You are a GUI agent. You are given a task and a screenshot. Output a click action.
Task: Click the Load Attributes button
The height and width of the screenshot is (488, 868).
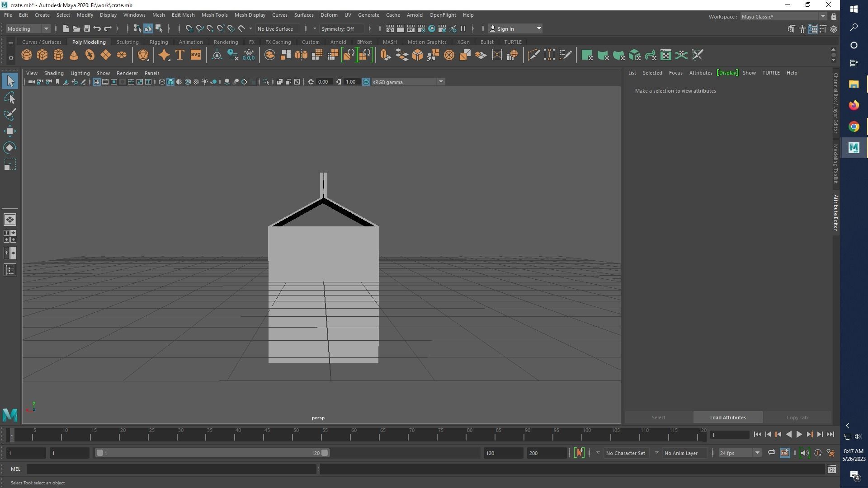tap(727, 418)
